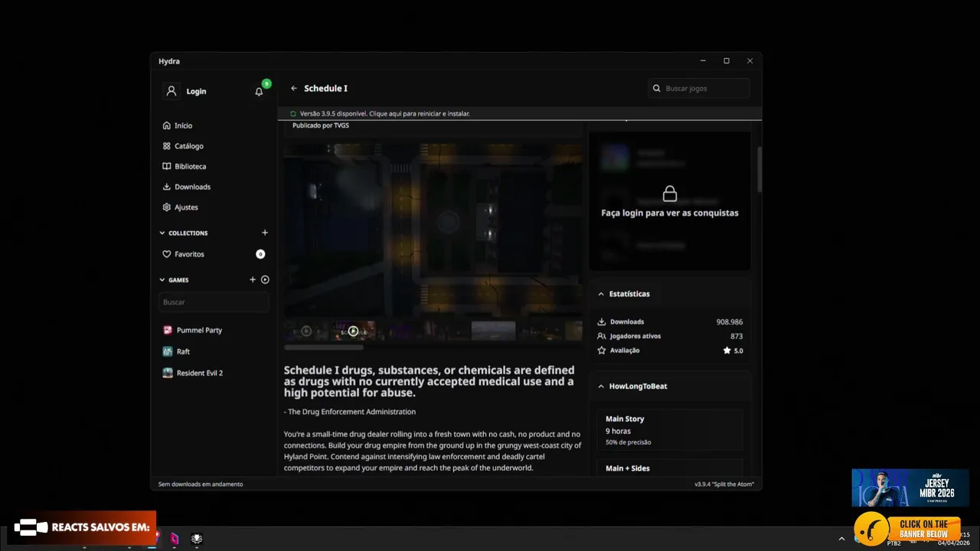
Task: Click the version 3.9.5 update banner
Action: pos(520,113)
